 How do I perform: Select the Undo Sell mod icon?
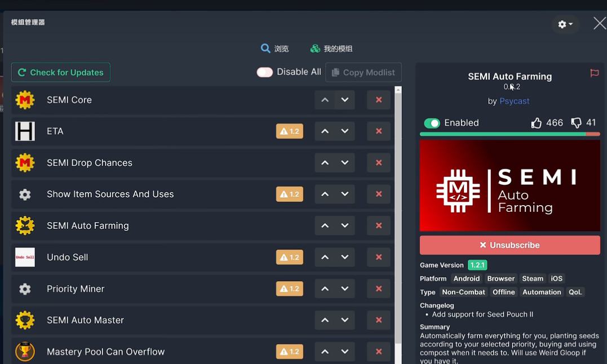point(25,258)
